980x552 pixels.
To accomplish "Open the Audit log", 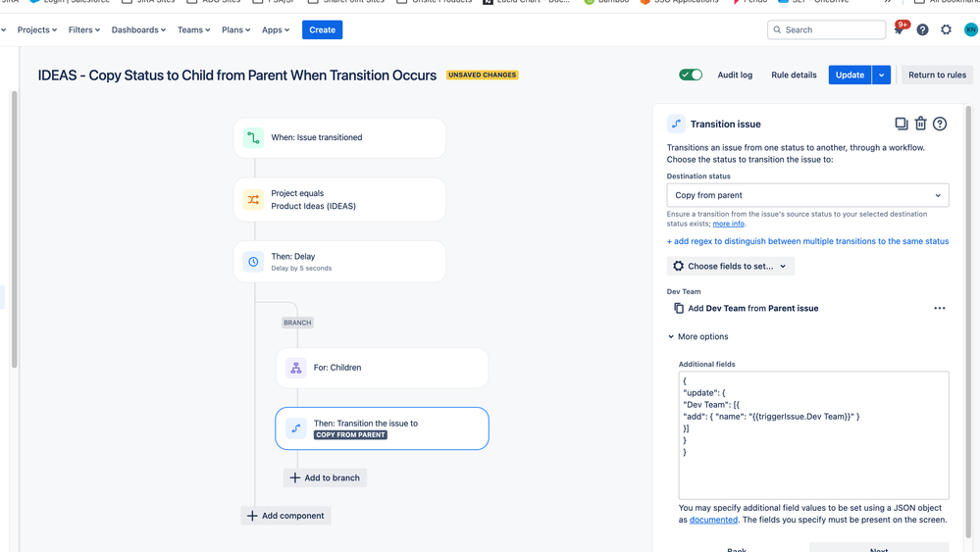I will click(735, 75).
